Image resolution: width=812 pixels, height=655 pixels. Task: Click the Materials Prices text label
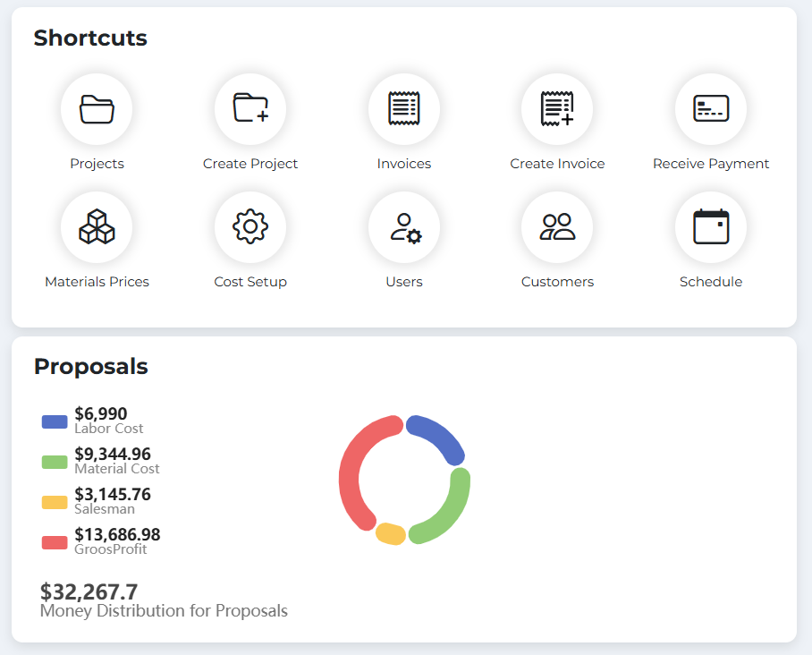point(97,282)
